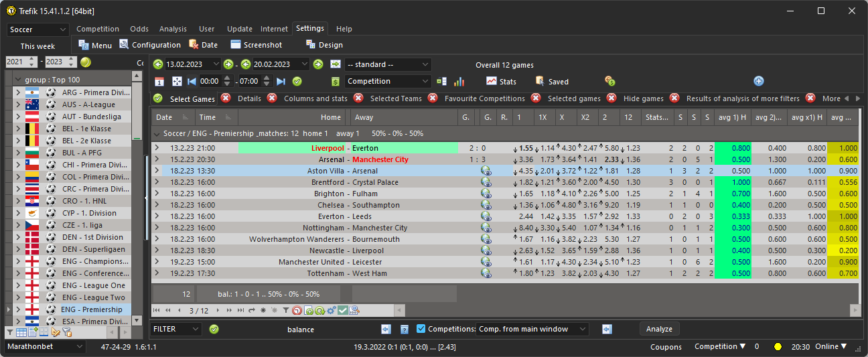Toggle the green checkmark next to FILTER dropdown
Image resolution: width=868 pixels, height=357 pixels.
(214, 329)
